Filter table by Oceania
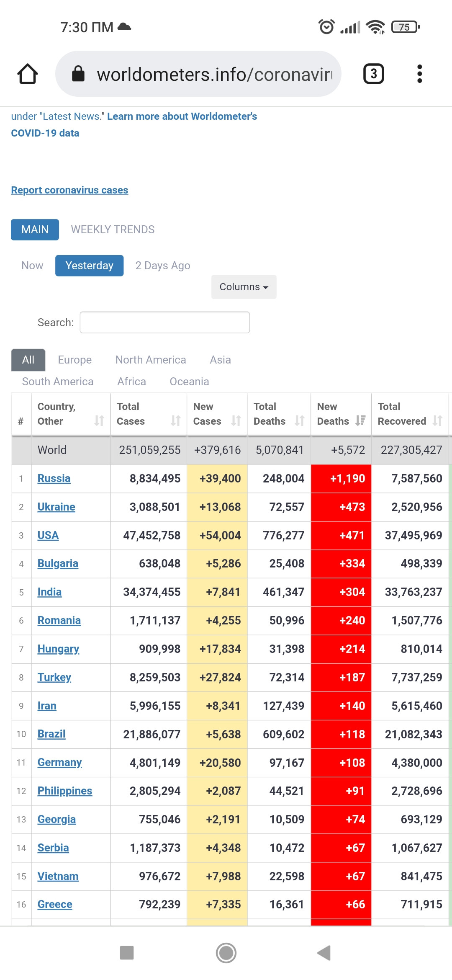 (189, 382)
